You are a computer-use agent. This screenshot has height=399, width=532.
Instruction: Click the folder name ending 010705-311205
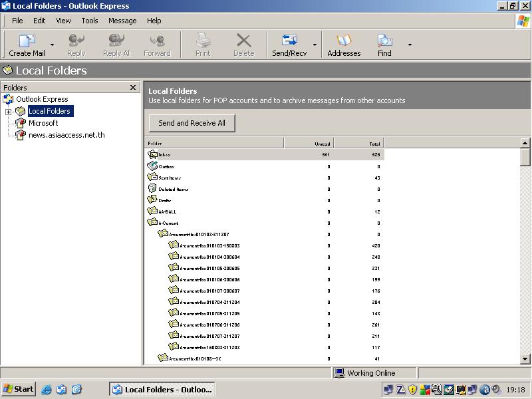coord(209,313)
